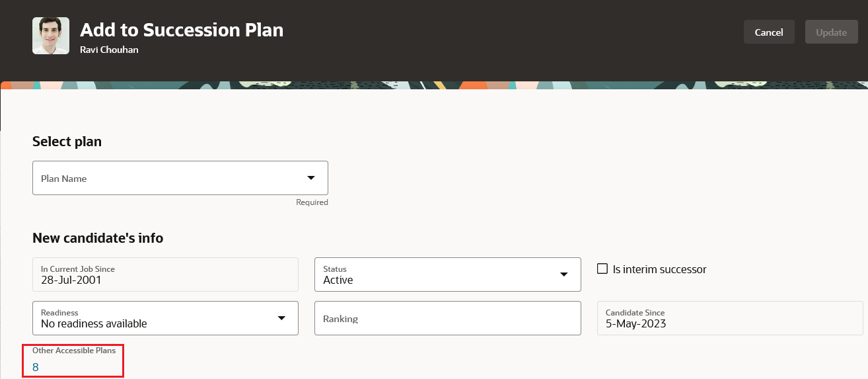Click the decorative banner image
This screenshot has width=868, height=379.
click(434, 85)
